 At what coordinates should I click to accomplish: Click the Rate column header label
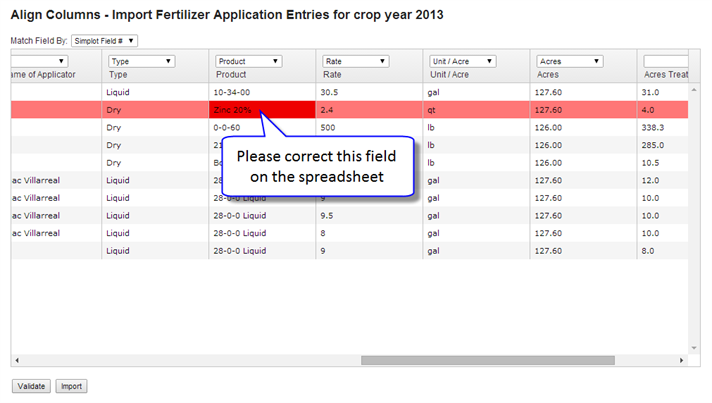coord(332,74)
